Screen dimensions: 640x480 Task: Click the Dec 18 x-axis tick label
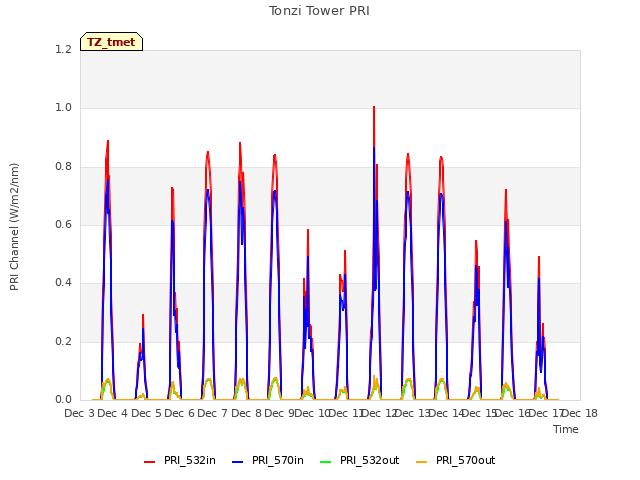(x=580, y=413)
